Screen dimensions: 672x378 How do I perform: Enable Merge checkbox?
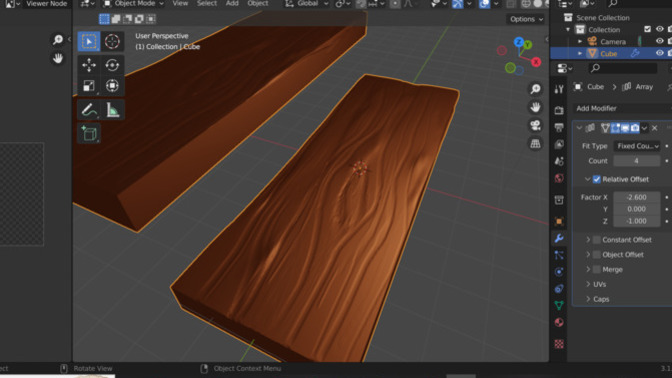coord(597,270)
